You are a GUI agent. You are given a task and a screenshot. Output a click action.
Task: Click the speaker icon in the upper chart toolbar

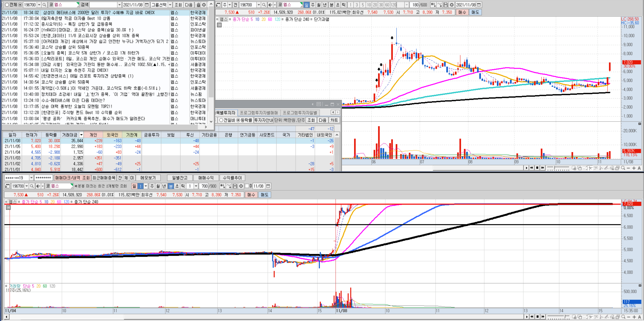pyautogui.click(x=270, y=5)
